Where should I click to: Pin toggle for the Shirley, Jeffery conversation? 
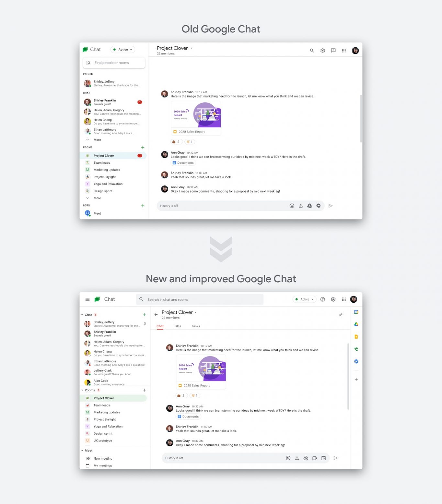click(x=145, y=324)
